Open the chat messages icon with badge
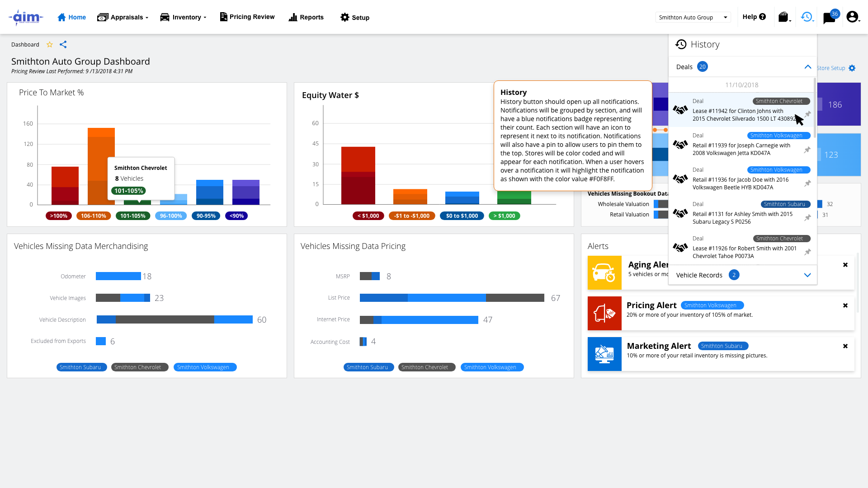The height and width of the screenshot is (488, 868). click(x=829, y=18)
